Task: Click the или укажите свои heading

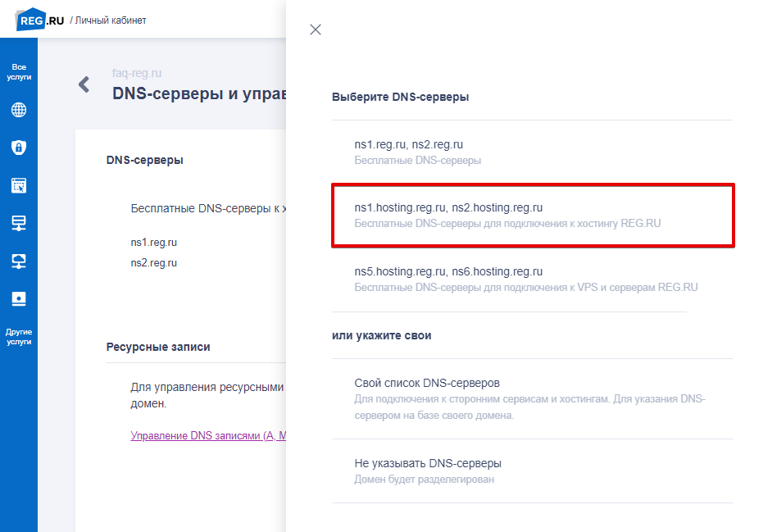Action: click(x=382, y=335)
